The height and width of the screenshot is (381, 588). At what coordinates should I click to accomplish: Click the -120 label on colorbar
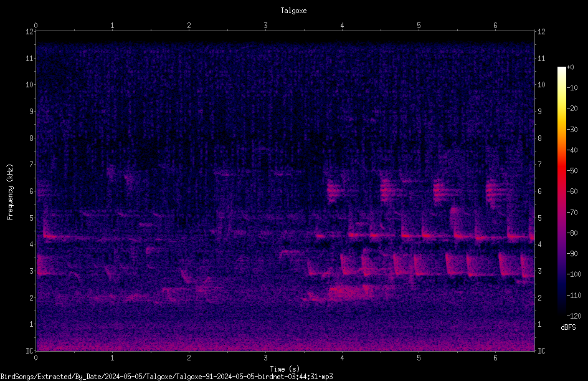click(574, 316)
